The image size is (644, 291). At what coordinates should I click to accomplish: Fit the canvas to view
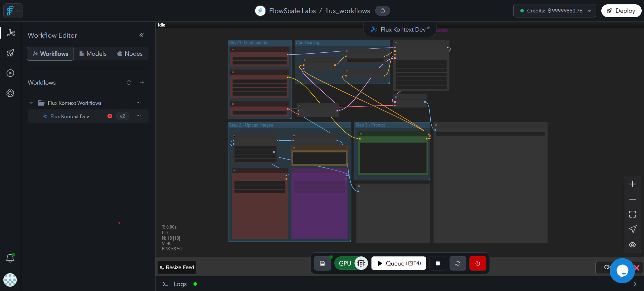click(x=633, y=214)
